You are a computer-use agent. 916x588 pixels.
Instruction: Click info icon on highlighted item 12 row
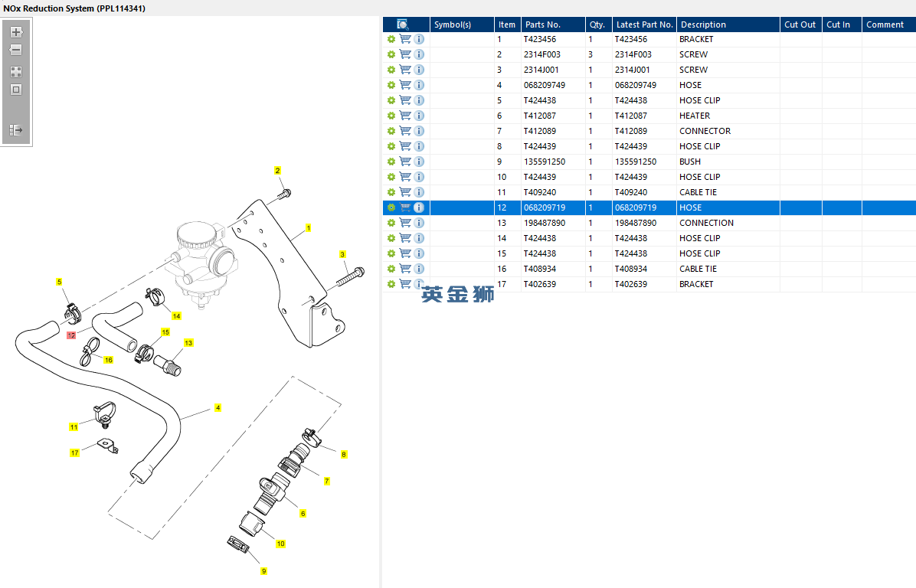click(419, 207)
